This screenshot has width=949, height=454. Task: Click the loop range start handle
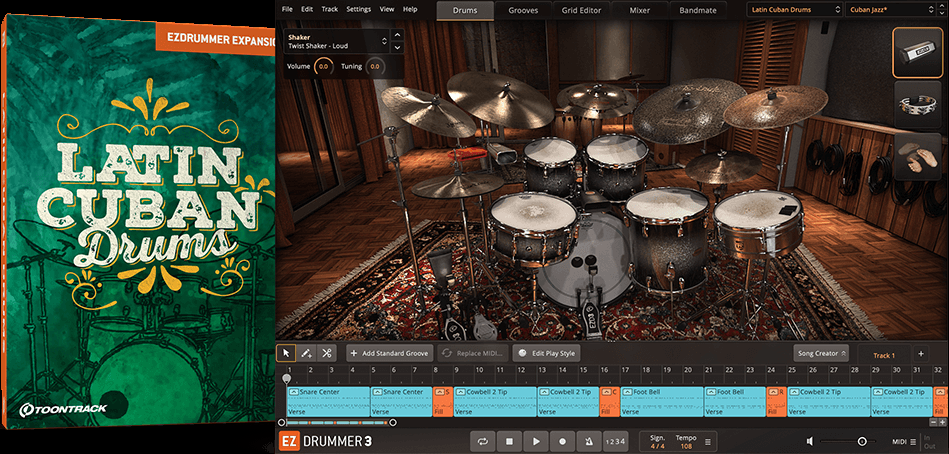(x=281, y=422)
